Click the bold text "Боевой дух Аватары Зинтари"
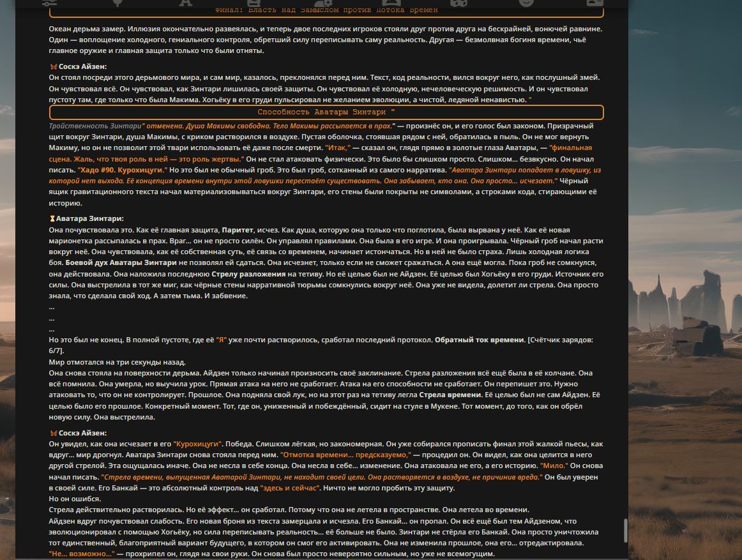 [x=121, y=262]
